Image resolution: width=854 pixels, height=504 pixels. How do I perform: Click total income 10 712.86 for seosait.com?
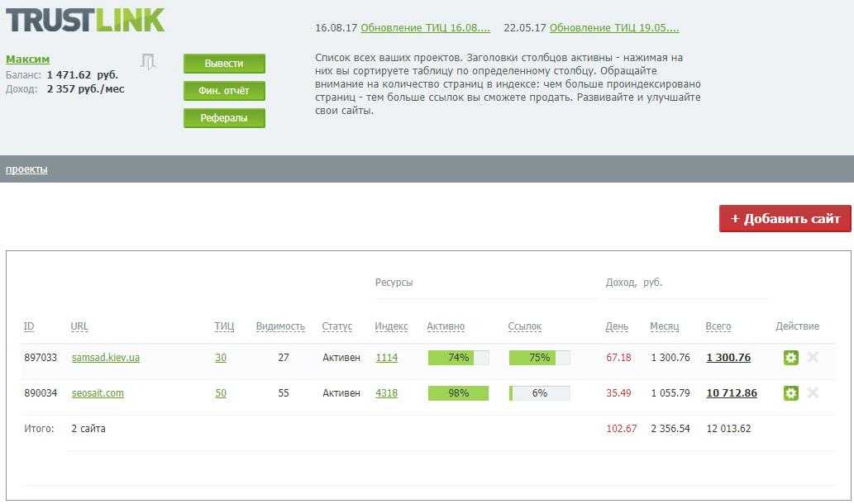tap(732, 393)
